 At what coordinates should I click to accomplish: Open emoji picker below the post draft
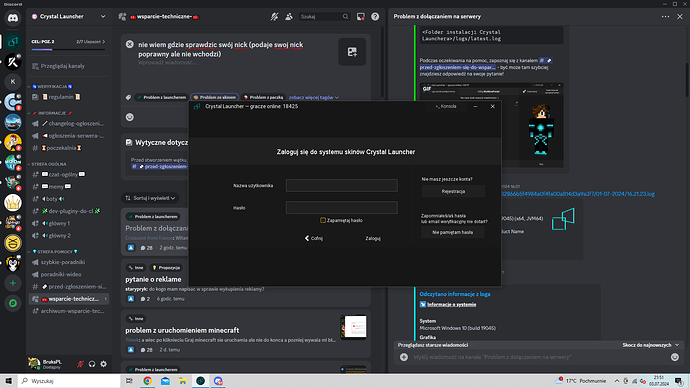click(130, 117)
